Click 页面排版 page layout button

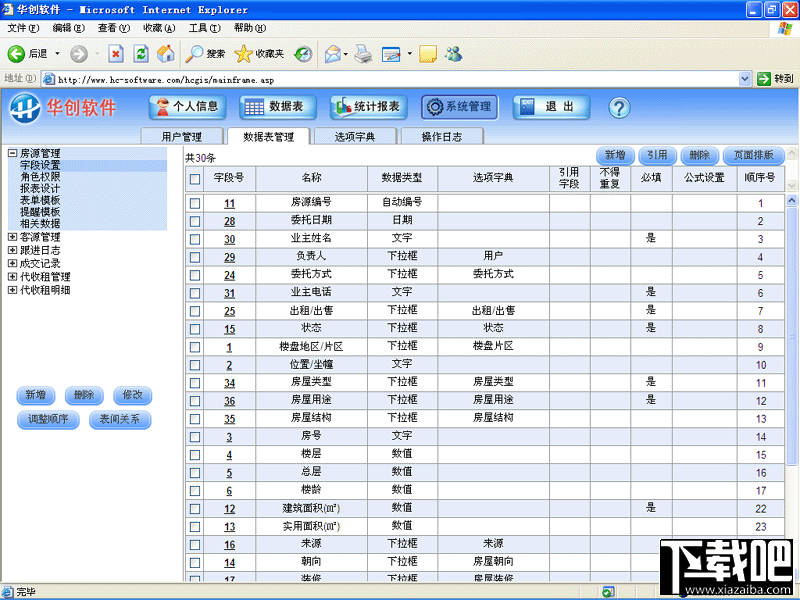coord(754,155)
